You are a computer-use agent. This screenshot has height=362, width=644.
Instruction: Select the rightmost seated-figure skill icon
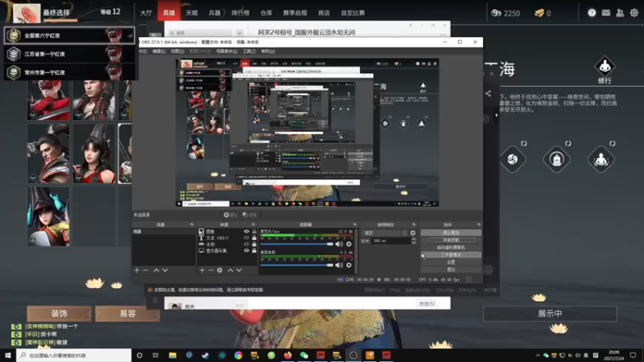coord(601,158)
